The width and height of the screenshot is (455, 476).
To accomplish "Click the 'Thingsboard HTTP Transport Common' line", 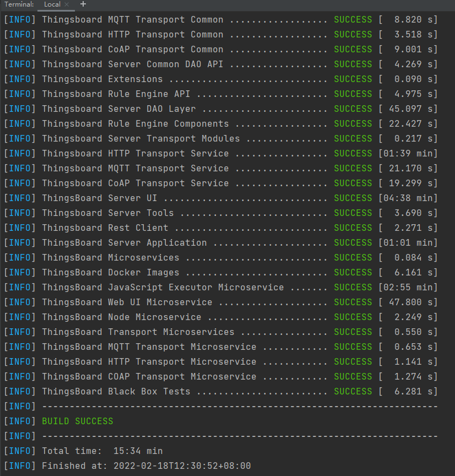I will tap(221, 35).
